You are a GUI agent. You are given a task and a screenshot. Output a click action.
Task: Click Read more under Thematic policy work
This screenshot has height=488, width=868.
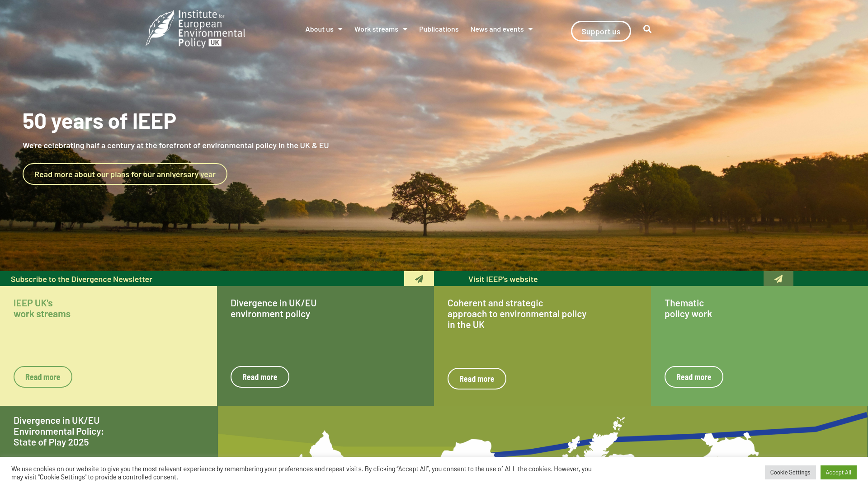[x=694, y=377]
